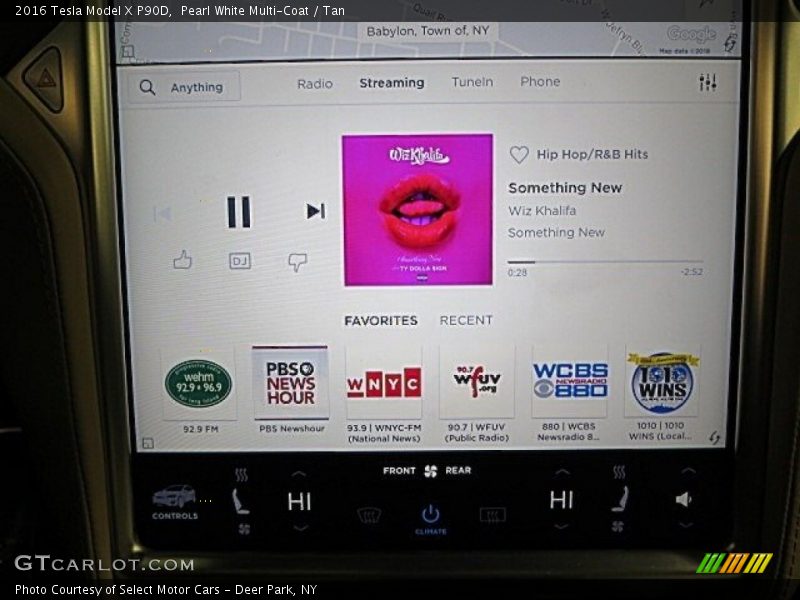800x600 pixels.
Task: Toggle the front windshield defroster
Action: click(x=368, y=515)
